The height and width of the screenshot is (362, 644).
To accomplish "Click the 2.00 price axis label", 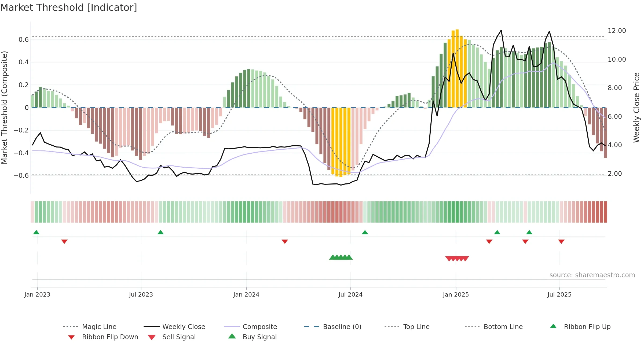I will coord(615,174).
